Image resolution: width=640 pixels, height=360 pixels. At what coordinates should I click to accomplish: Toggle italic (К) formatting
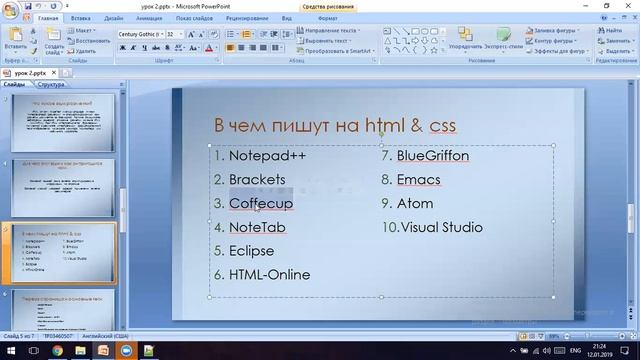coord(133,48)
